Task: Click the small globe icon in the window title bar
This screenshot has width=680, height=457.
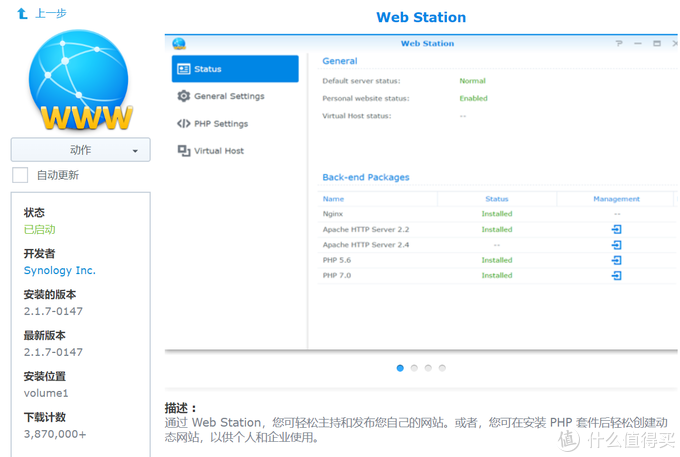Action: tap(179, 44)
